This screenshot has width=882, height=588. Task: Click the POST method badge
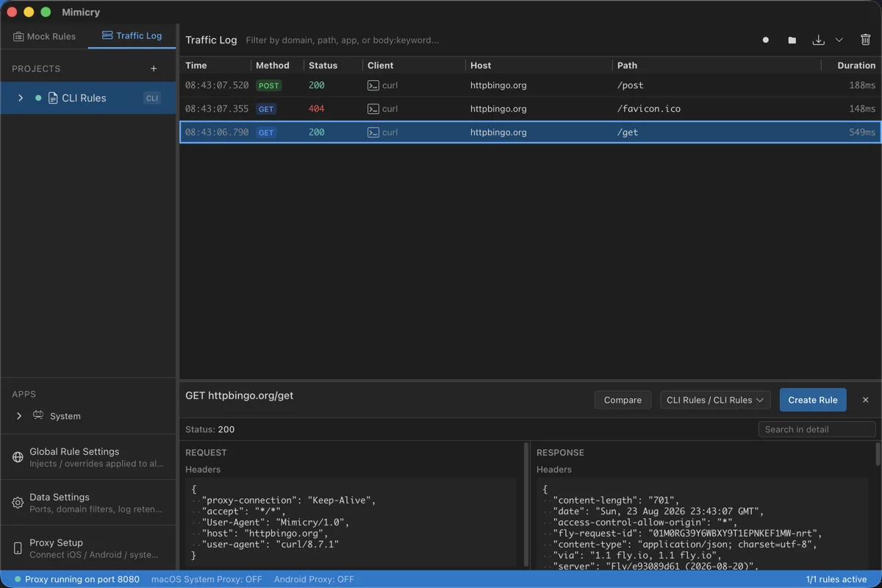[269, 85]
